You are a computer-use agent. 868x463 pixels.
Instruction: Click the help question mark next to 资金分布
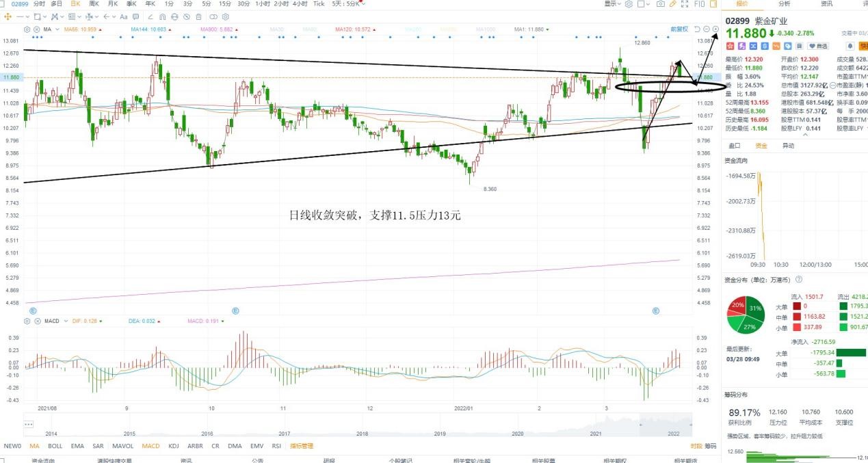coord(798,279)
